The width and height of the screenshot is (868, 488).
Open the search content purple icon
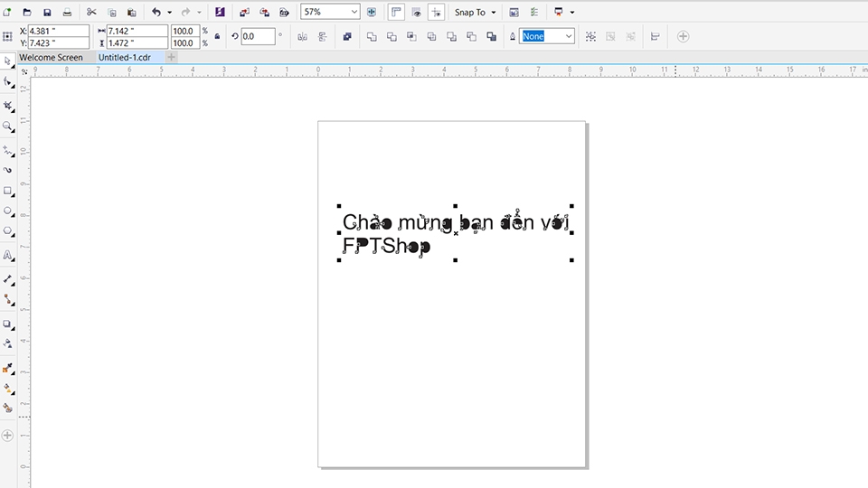click(220, 12)
